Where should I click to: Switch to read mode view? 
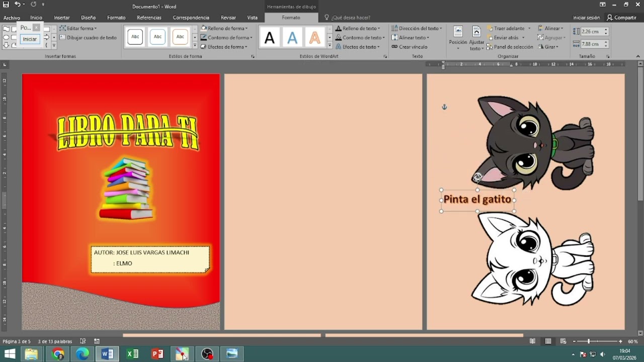click(x=532, y=341)
